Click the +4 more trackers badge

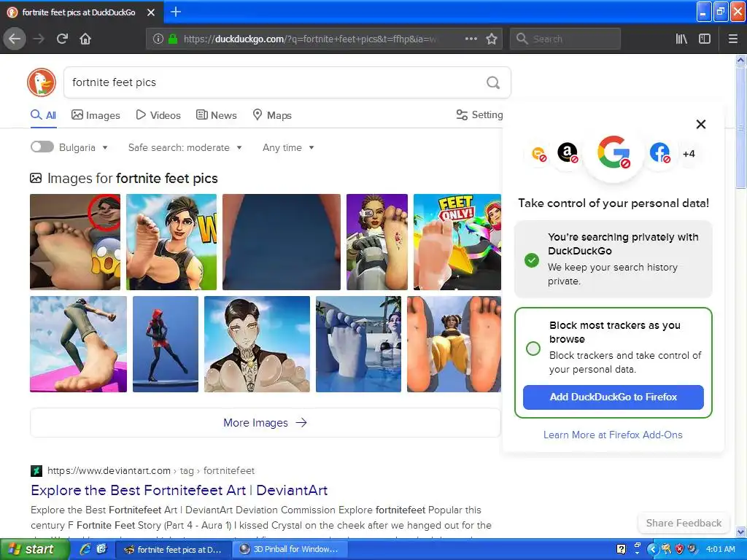pos(689,154)
